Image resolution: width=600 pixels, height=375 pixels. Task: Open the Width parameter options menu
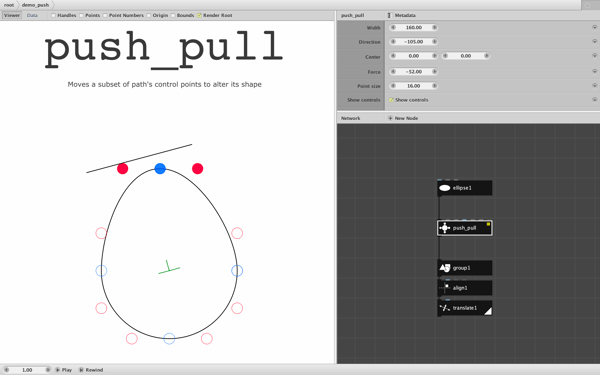tap(594, 27)
